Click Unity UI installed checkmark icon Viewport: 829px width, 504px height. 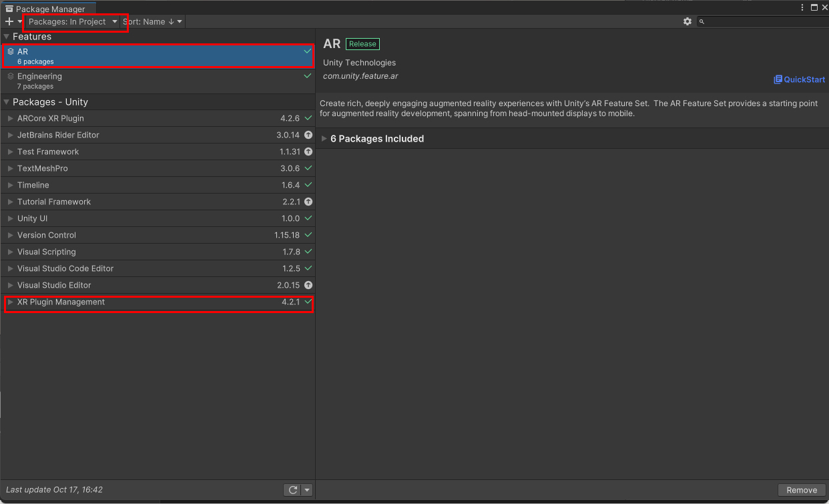(x=308, y=218)
